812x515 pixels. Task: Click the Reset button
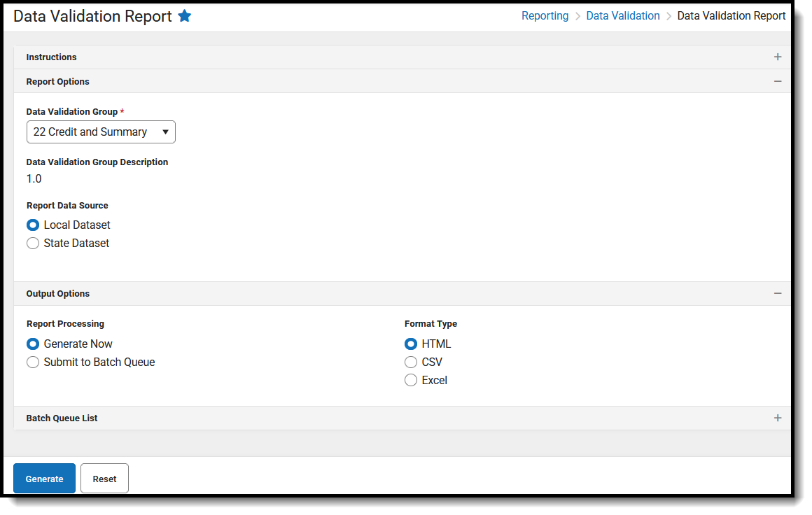coord(104,479)
